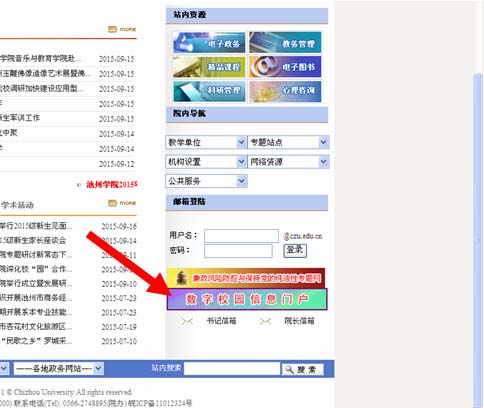
Task: Click the 邮箱登陆 section header
Action: [x=247, y=202]
